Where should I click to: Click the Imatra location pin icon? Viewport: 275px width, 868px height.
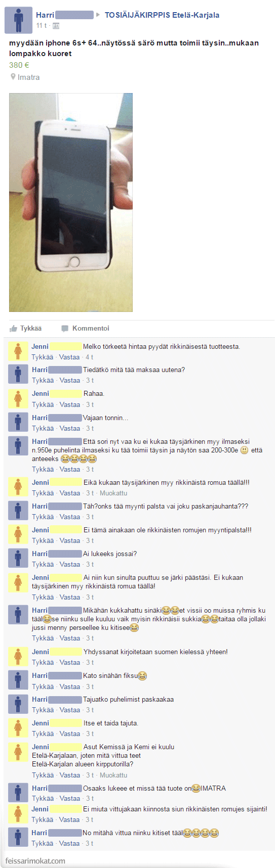(13, 77)
